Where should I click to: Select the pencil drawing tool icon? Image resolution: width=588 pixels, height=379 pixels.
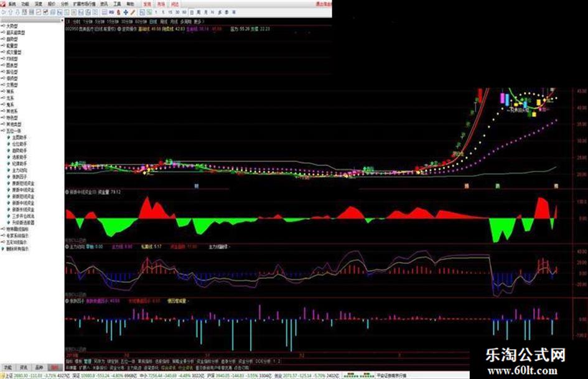coord(133,12)
